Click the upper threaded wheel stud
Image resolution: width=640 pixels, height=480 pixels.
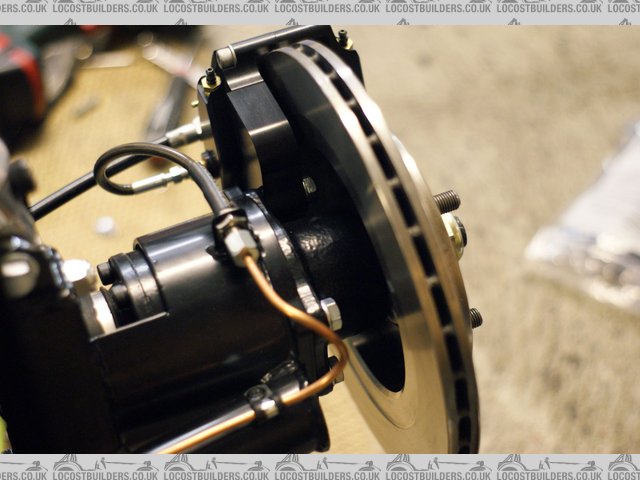[446, 201]
